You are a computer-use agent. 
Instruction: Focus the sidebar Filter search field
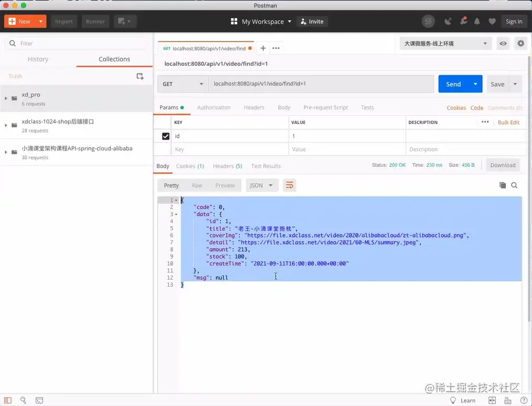pos(77,43)
